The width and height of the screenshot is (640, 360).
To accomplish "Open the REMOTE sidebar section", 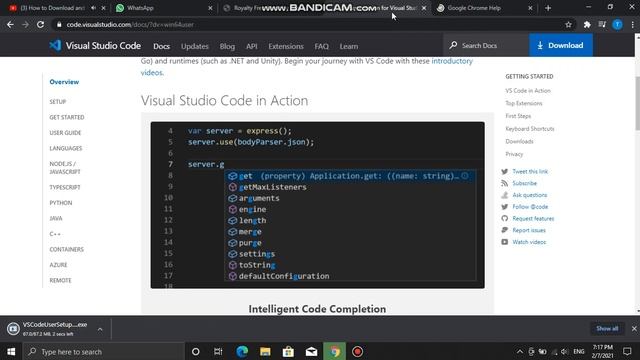I will point(60,280).
